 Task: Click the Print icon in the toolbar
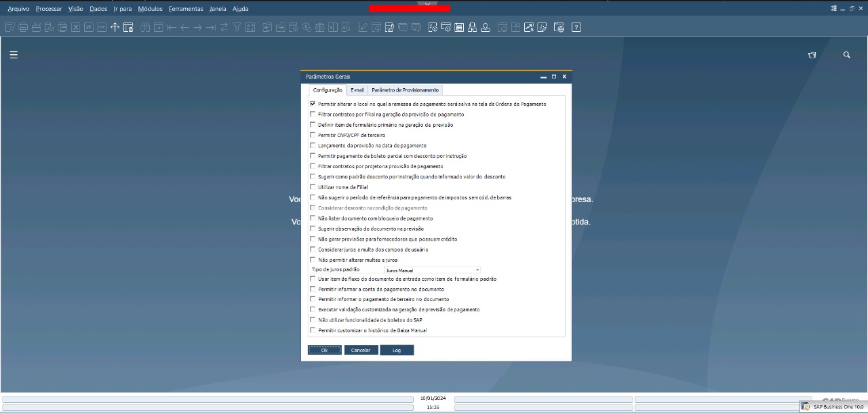click(x=22, y=27)
